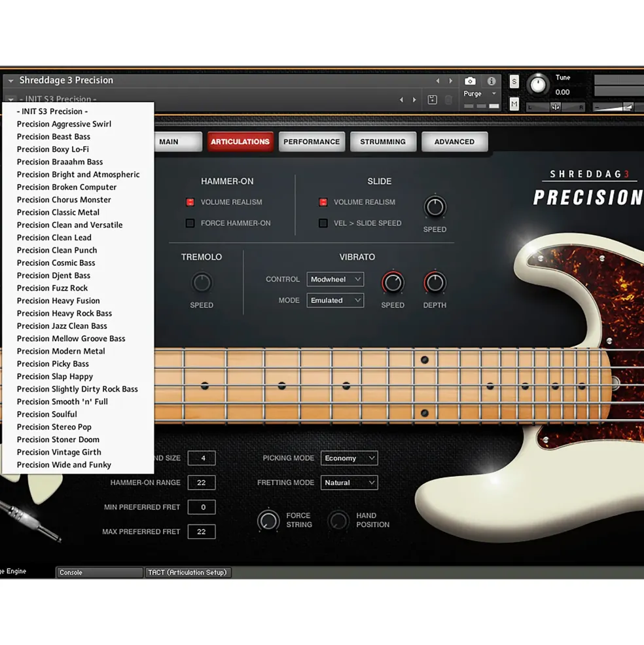The image size is (644, 645).
Task: Click MIN PREFERRED FRET value field
Action: pyautogui.click(x=202, y=507)
